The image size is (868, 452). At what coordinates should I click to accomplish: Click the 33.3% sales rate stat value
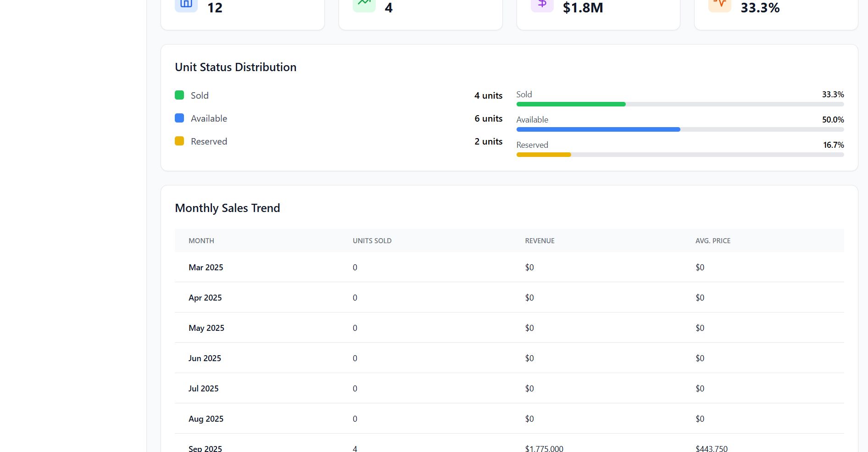pyautogui.click(x=760, y=8)
